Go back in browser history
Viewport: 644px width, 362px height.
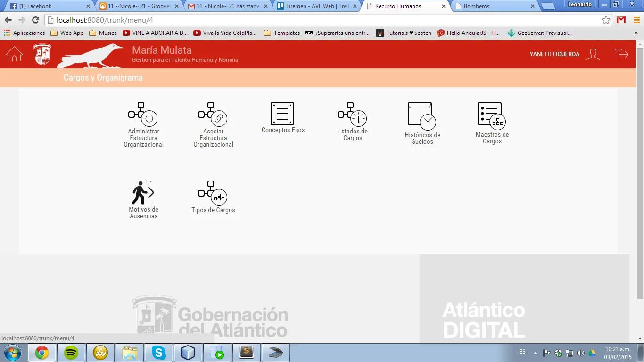8,20
